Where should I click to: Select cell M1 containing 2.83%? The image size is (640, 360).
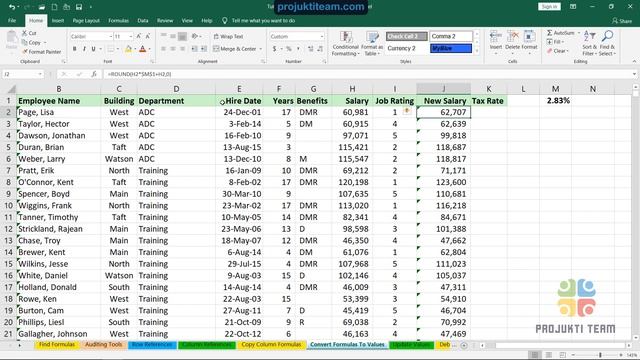(556, 101)
